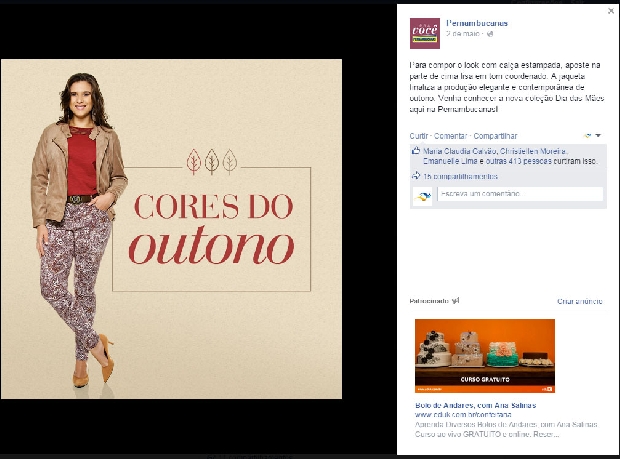Open the 2 de maio timestamp

463,34
